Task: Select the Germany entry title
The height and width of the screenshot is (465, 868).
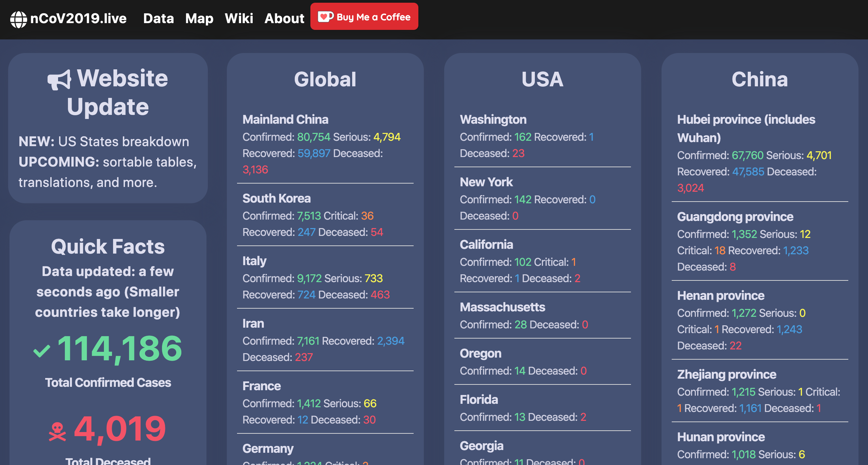Action: pyautogui.click(x=268, y=449)
